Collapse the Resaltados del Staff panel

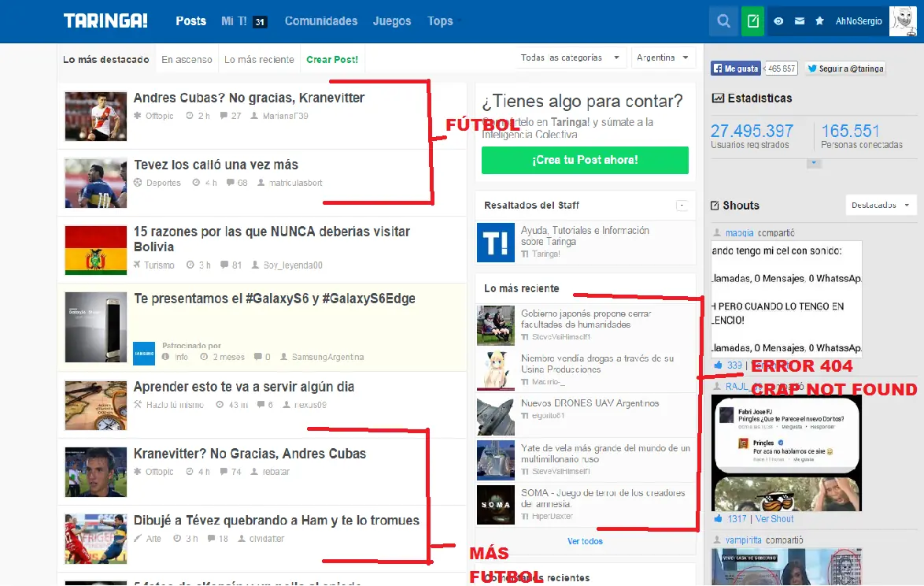(x=682, y=205)
